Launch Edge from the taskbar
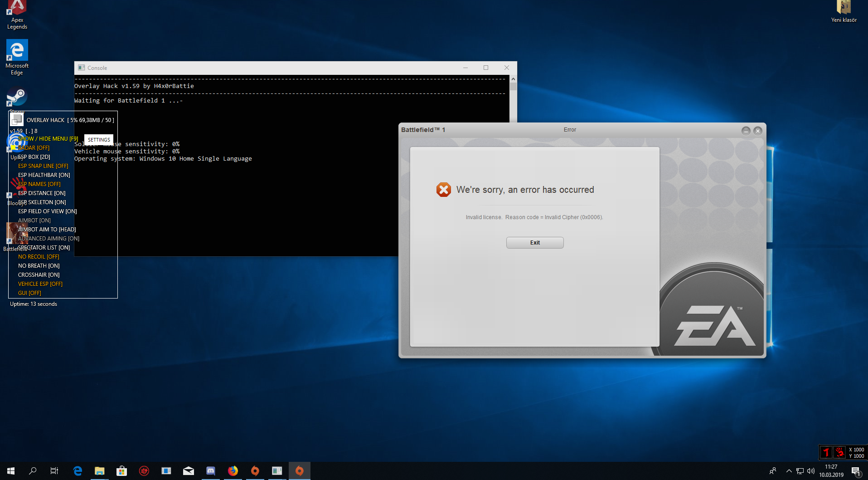Viewport: 868px width, 480px height. 78,471
